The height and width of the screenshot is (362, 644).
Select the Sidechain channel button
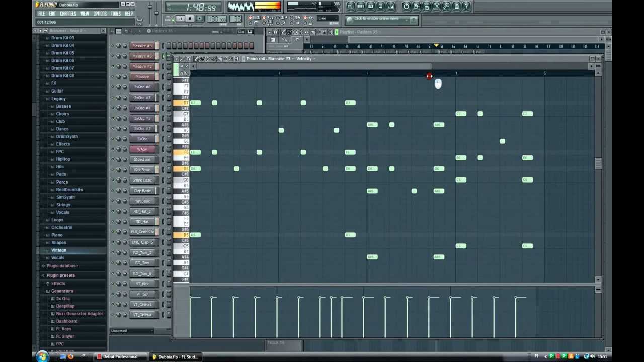[142, 159]
